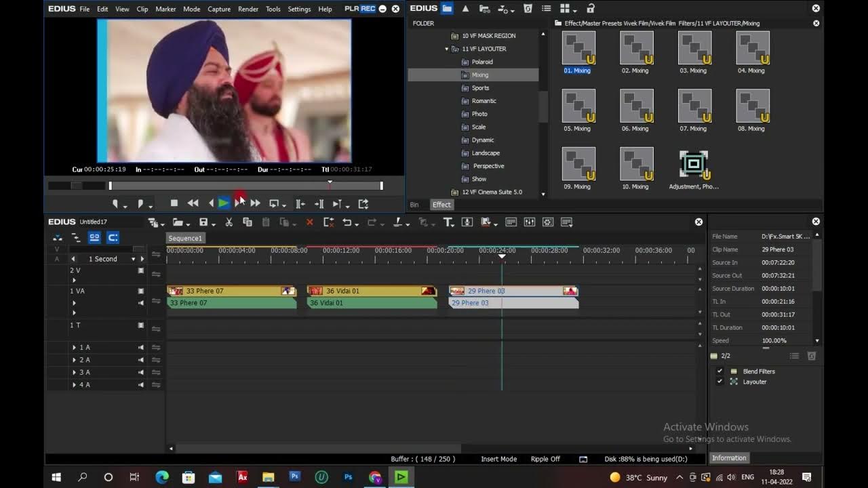Click the Open Project folder icon
868x488 pixels.
pyautogui.click(x=177, y=222)
